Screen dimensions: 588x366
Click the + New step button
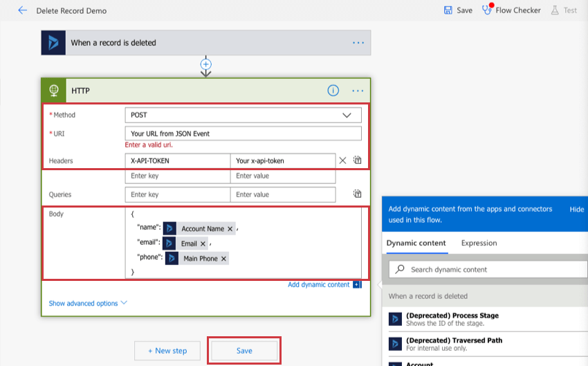tap(167, 351)
